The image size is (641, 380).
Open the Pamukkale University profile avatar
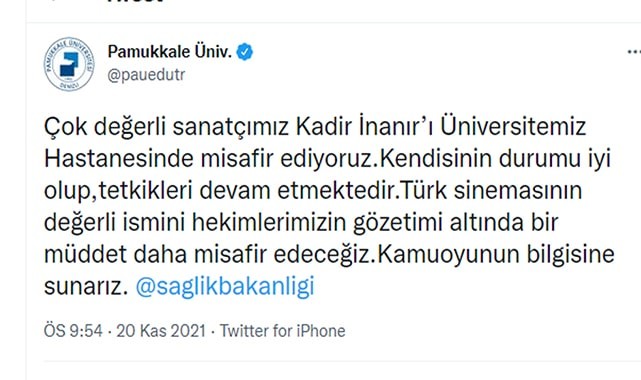tap(69, 64)
